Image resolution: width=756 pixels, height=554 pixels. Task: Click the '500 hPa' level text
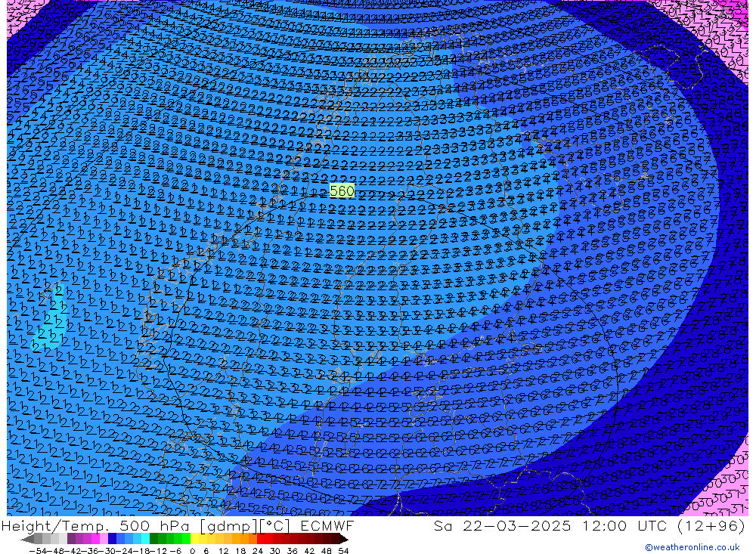click(x=156, y=525)
